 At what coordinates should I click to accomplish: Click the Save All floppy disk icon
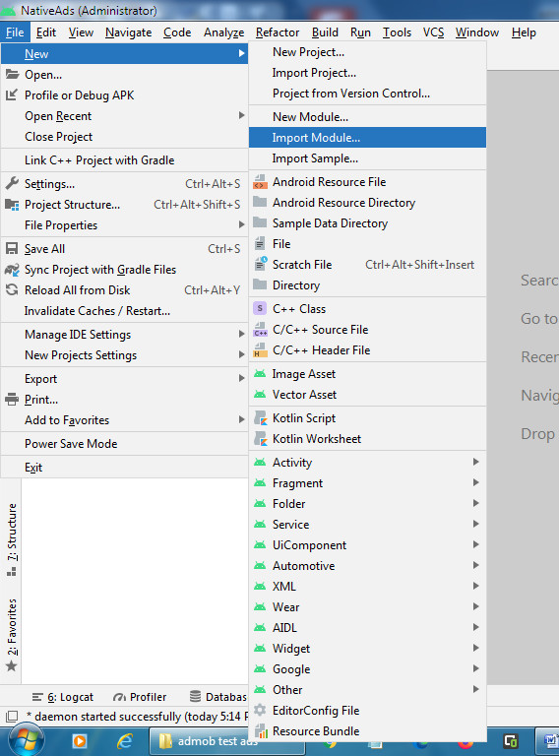tap(12, 249)
